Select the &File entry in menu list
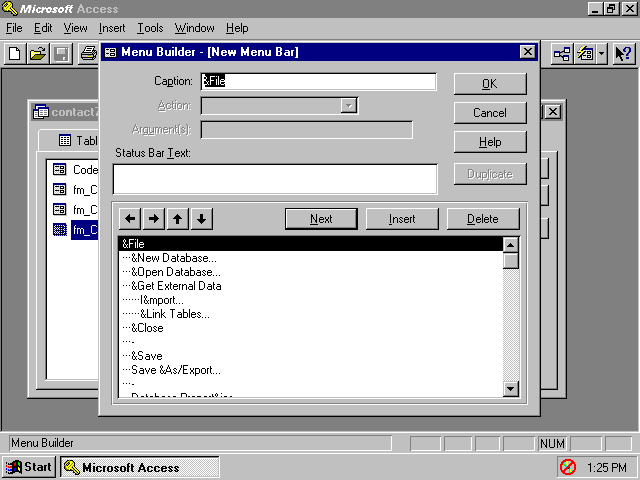This screenshot has height=480, width=640. click(311, 244)
